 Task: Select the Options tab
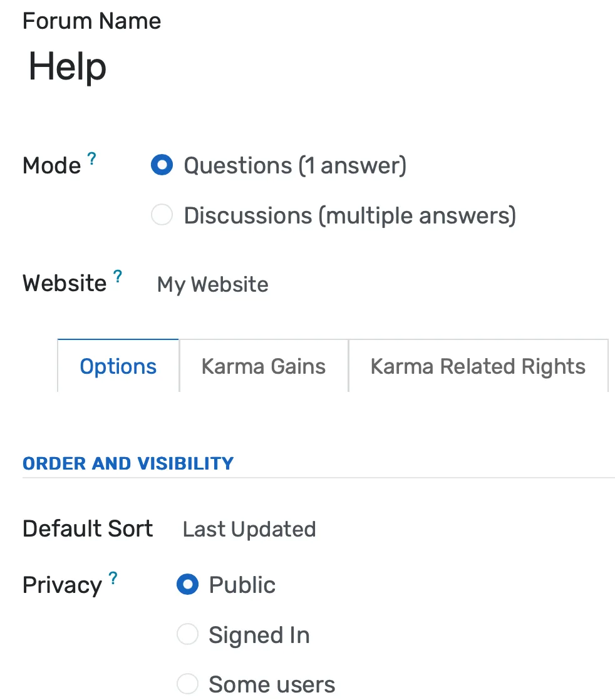click(x=118, y=366)
